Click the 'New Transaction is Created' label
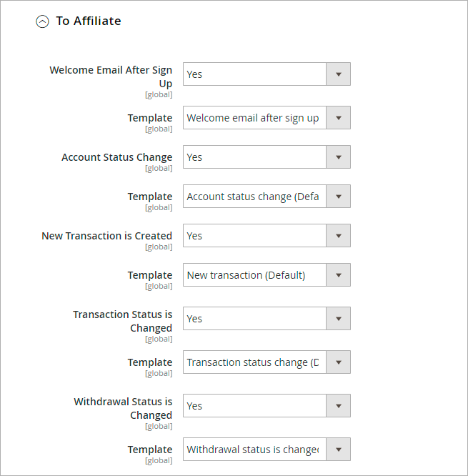Viewport: 468px width, 476px height. point(106,236)
